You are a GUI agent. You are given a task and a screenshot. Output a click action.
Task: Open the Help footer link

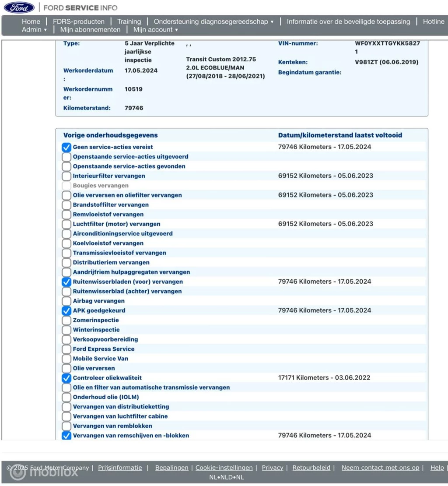click(437, 468)
